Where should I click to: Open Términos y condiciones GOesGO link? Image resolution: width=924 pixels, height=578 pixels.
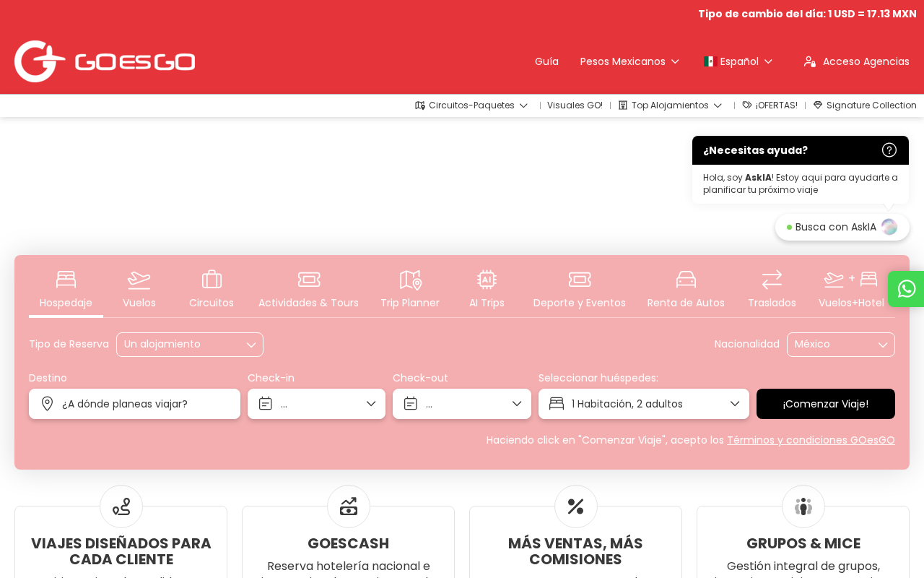[x=811, y=440]
